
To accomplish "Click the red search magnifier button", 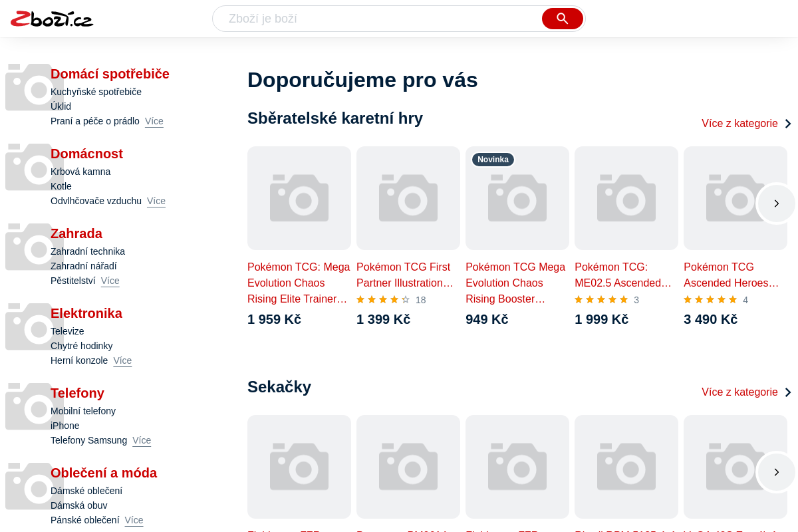I will (x=563, y=19).
